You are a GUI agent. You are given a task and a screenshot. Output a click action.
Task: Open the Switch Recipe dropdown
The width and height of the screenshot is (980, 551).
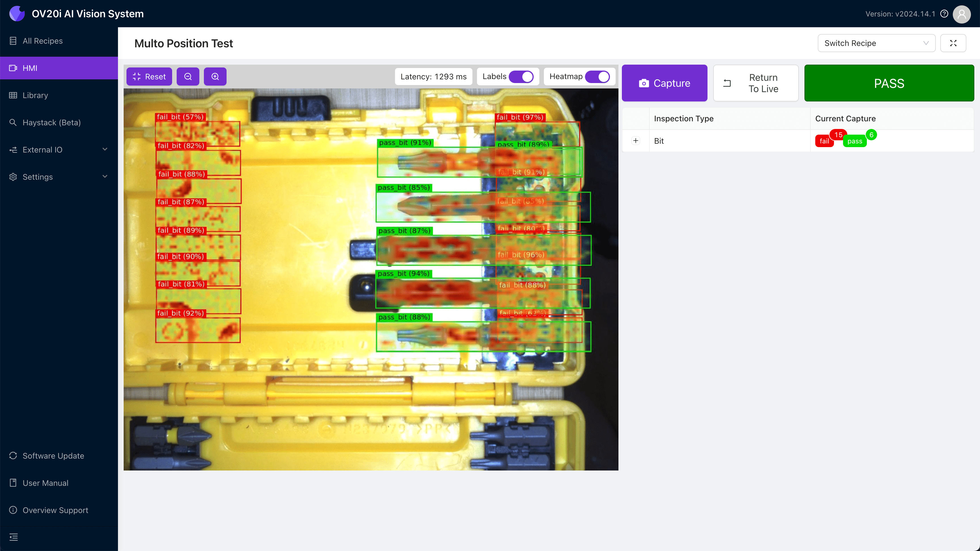point(876,43)
